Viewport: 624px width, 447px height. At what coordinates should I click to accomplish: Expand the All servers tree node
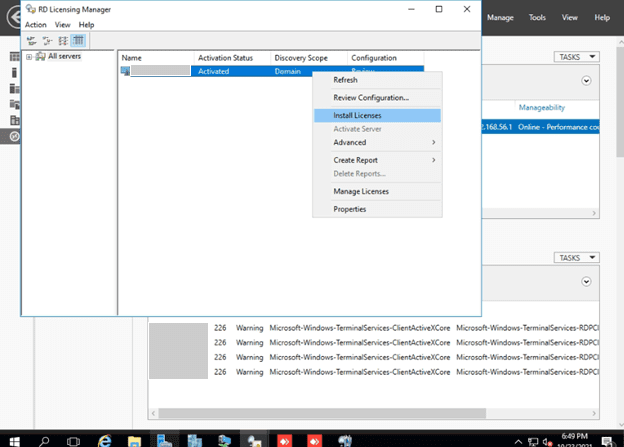[x=29, y=57]
